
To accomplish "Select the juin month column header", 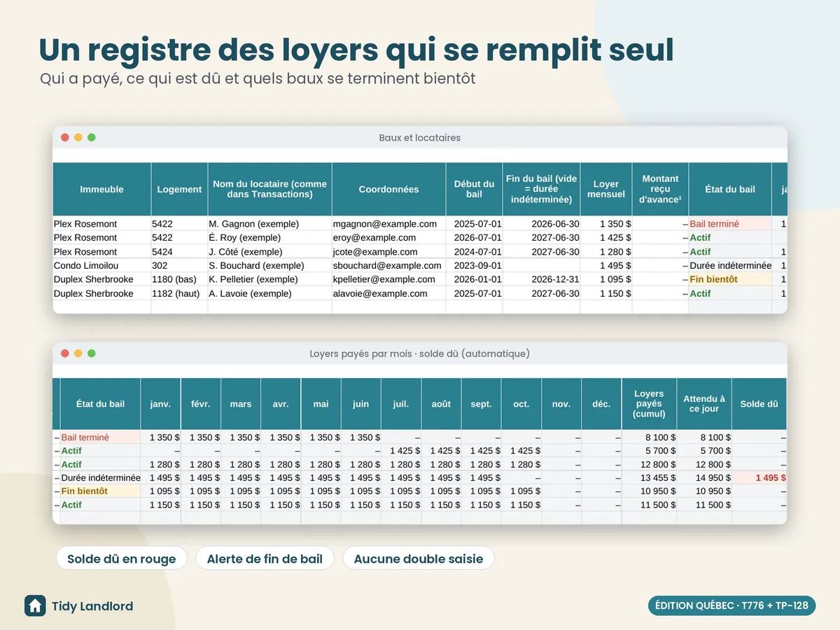I will click(361, 404).
